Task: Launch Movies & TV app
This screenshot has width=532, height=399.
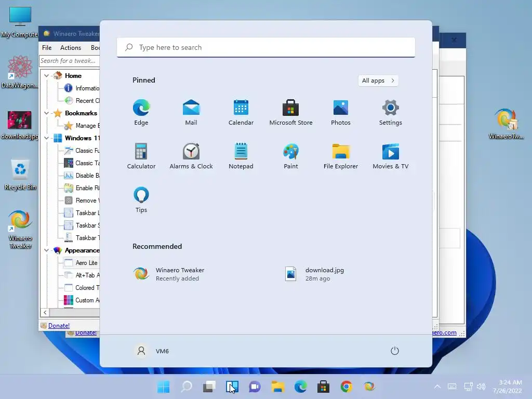Action: [391, 156]
